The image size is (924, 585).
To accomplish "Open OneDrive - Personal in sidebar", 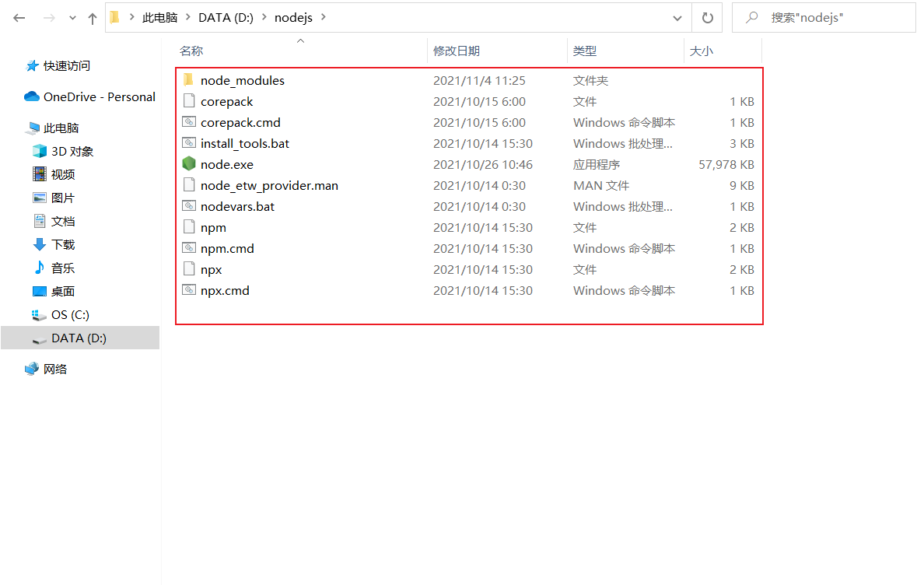I will [99, 96].
